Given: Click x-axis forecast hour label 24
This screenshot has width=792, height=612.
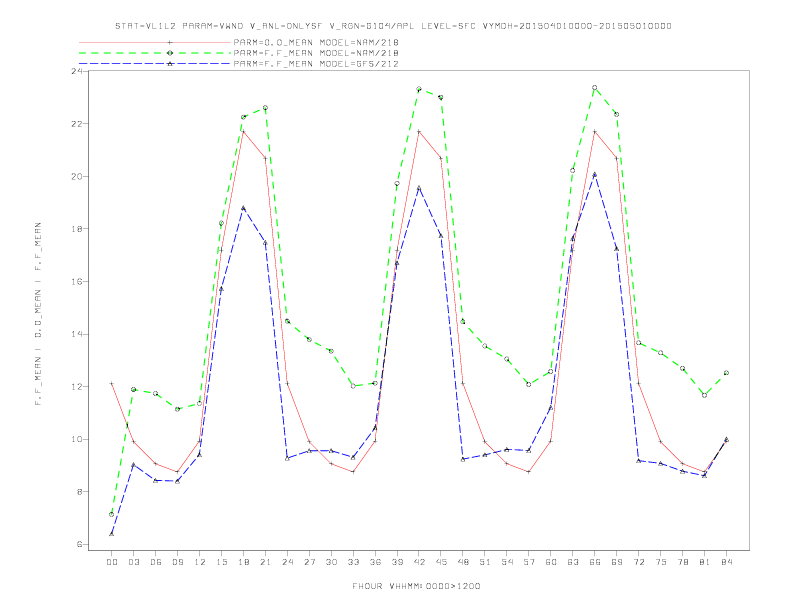Looking at the screenshot, I should 287,562.
